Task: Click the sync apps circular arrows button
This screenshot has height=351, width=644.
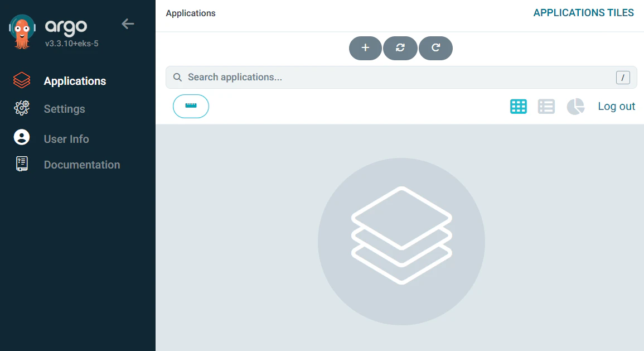Action: (x=400, y=48)
